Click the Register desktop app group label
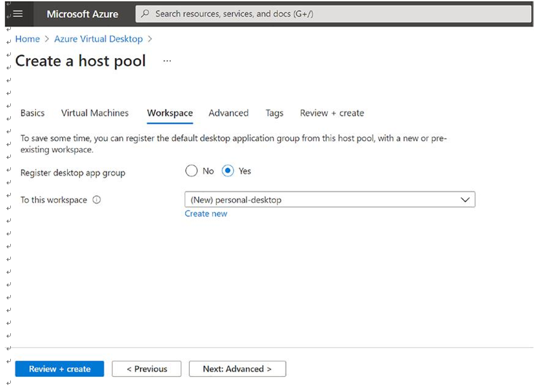The height and width of the screenshot is (392, 538). point(73,173)
